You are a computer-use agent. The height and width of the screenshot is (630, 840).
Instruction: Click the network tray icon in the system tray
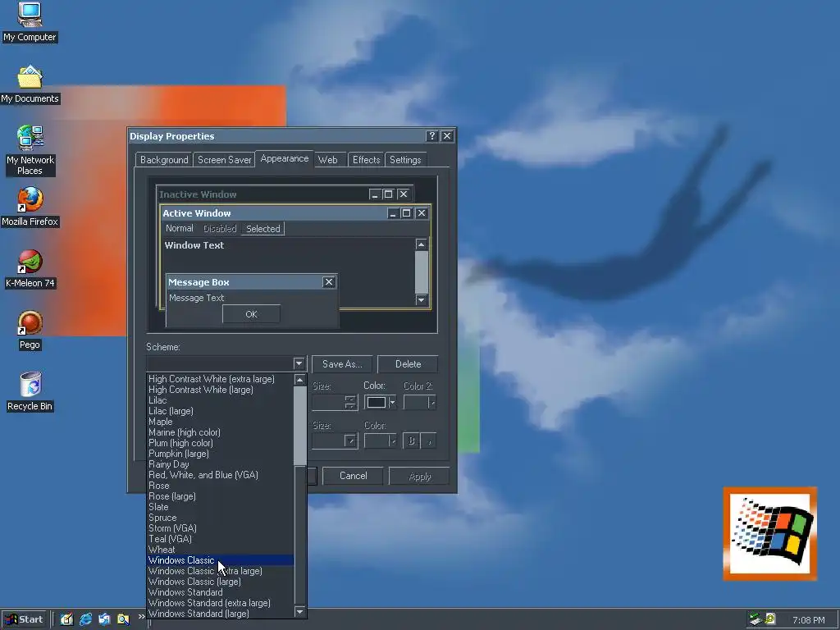click(756, 619)
